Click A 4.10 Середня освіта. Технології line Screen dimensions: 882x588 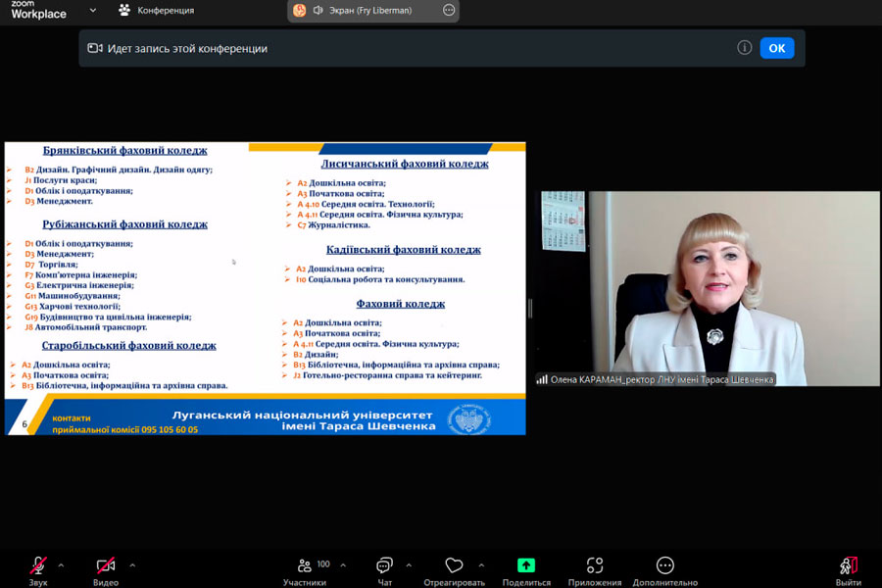click(x=366, y=204)
